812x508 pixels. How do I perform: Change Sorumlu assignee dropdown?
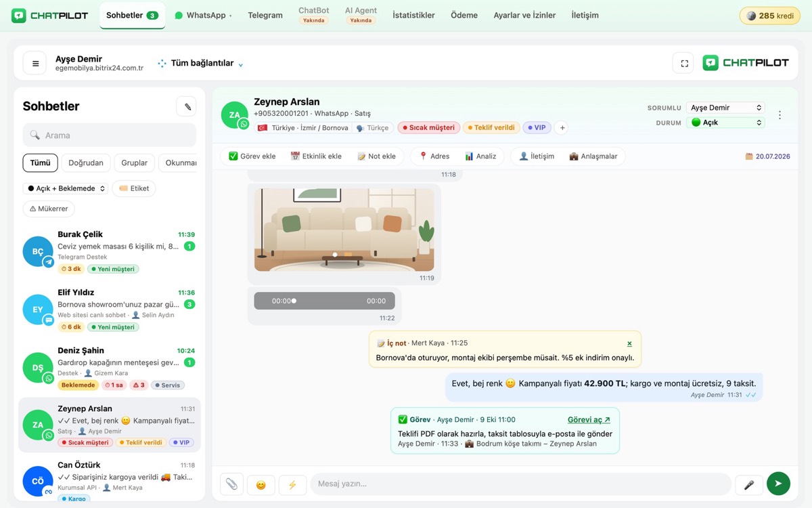725,108
